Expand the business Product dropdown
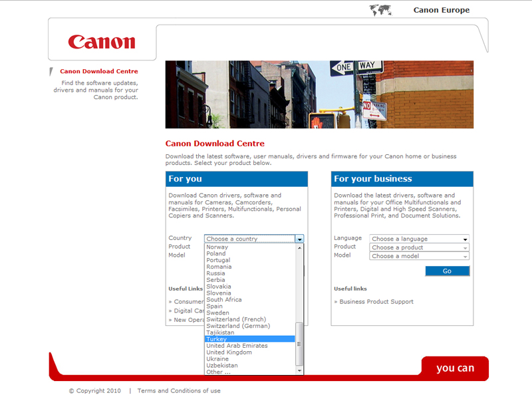This screenshot has height=399, width=532. tap(419, 247)
